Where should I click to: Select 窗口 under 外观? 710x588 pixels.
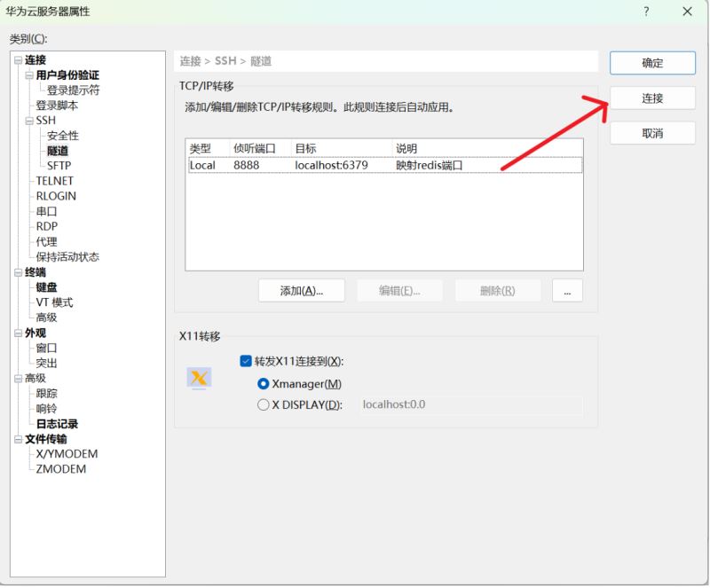(46, 348)
